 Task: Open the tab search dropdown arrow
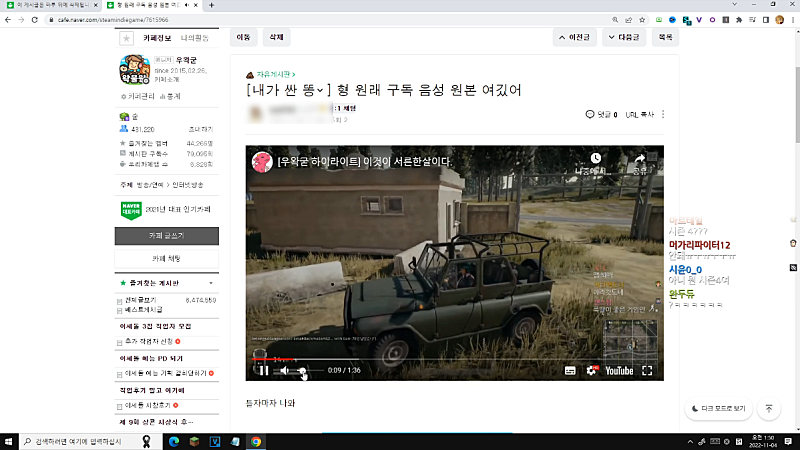pyautogui.click(x=734, y=5)
